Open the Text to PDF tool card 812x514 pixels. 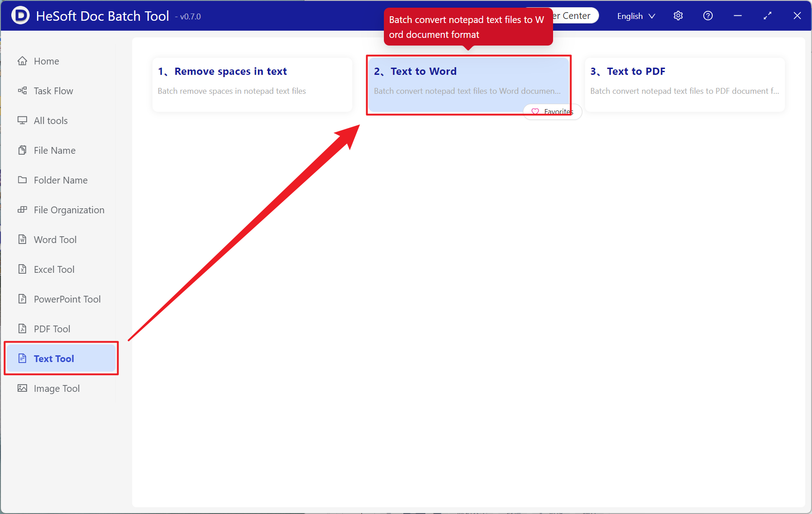pos(685,84)
